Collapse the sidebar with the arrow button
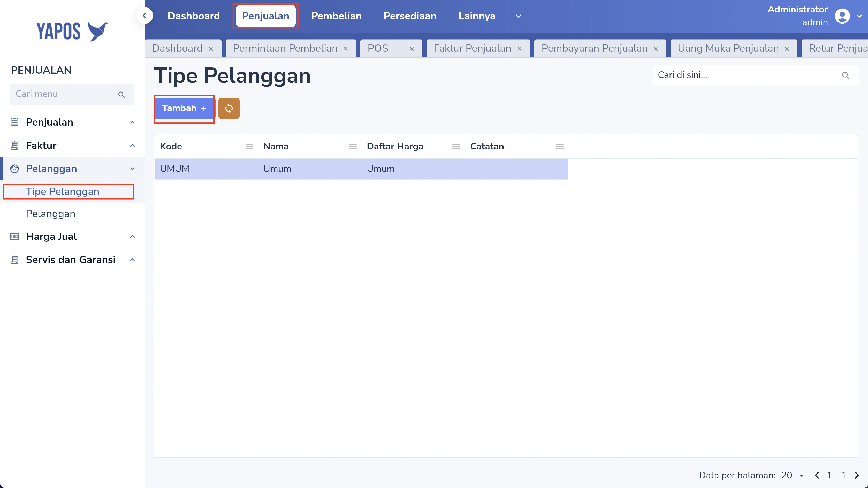Viewport: 868px width, 488px height. (145, 16)
